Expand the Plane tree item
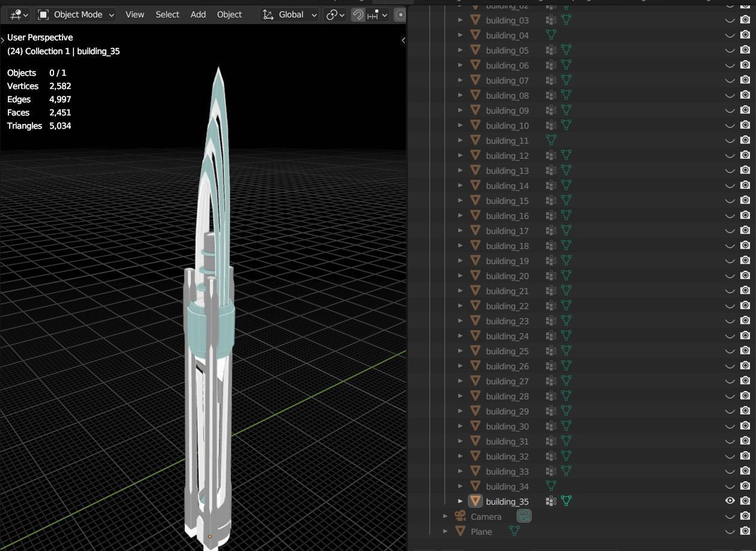This screenshot has height=551, width=756. tap(446, 531)
